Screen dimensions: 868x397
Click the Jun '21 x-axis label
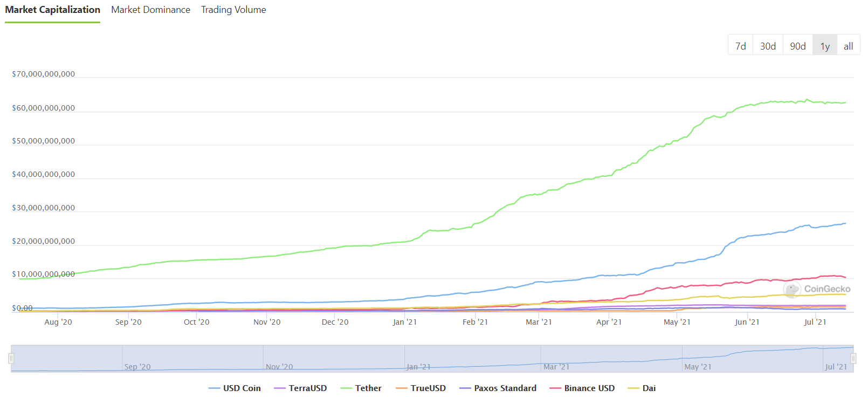[x=747, y=322]
